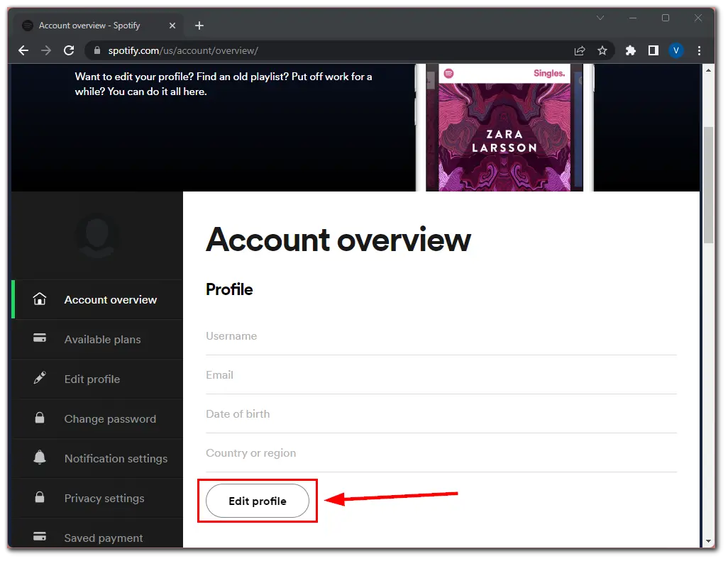Click the Zara Larsson album artwork

pos(504,138)
